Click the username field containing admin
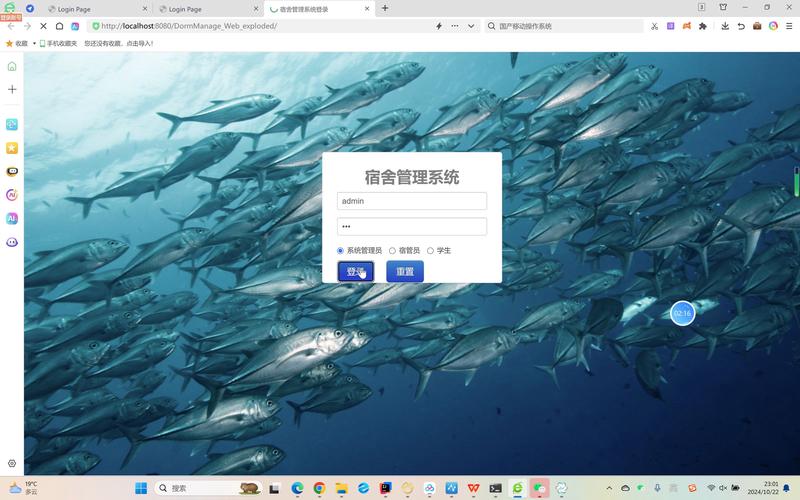The image size is (800, 500). pyautogui.click(x=411, y=201)
